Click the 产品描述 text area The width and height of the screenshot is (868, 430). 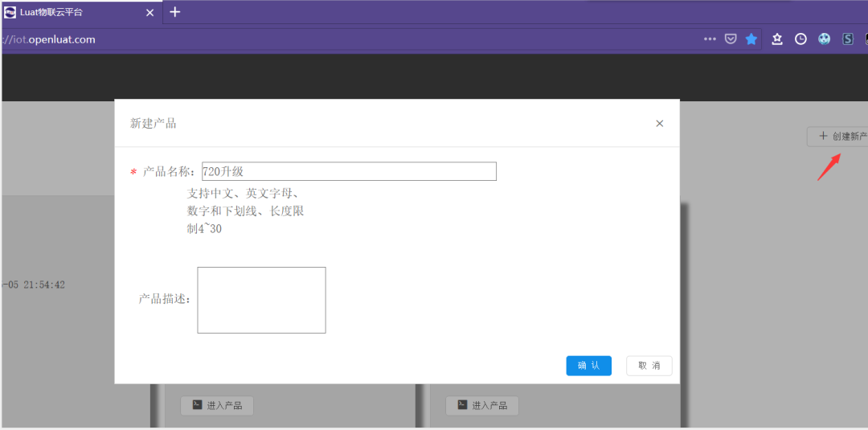pos(261,300)
